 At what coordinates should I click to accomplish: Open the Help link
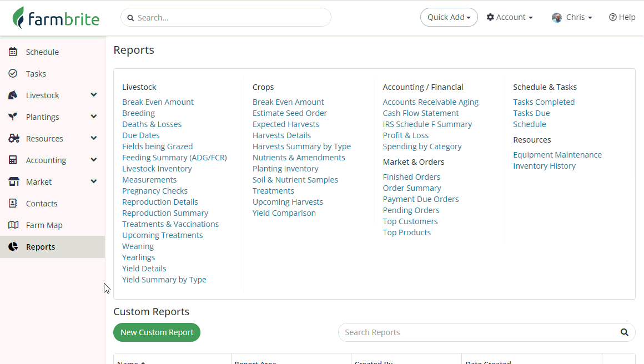click(622, 17)
